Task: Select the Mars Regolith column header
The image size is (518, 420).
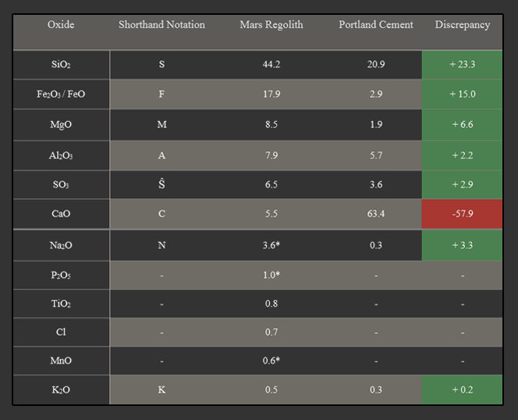Action: (x=271, y=24)
